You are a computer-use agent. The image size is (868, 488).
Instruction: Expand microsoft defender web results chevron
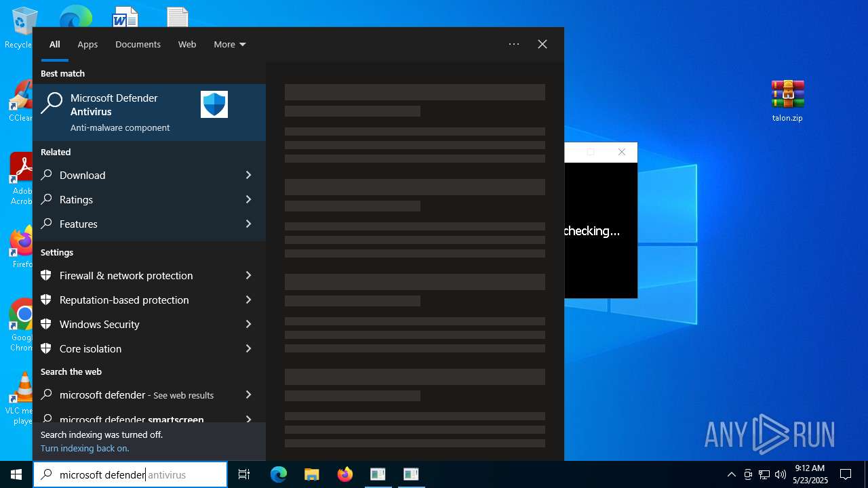[x=248, y=394]
